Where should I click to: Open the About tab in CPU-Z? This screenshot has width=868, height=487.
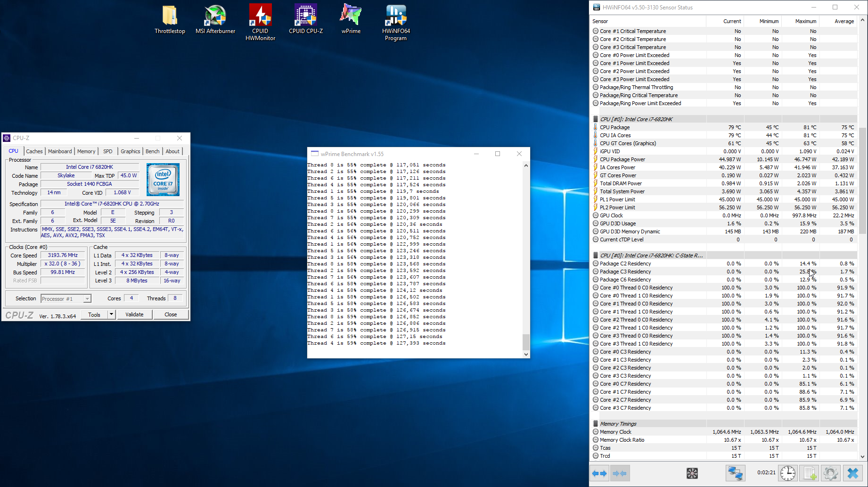tap(172, 151)
